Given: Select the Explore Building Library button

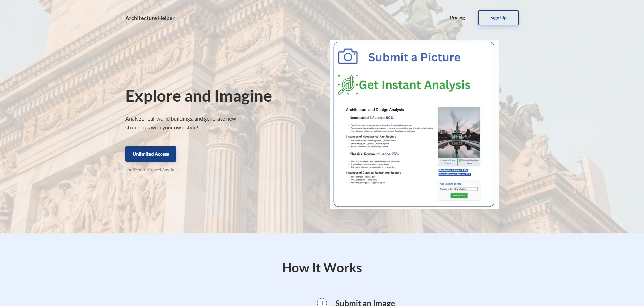Looking at the screenshot, I should pyautogui.click(x=447, y=162).
